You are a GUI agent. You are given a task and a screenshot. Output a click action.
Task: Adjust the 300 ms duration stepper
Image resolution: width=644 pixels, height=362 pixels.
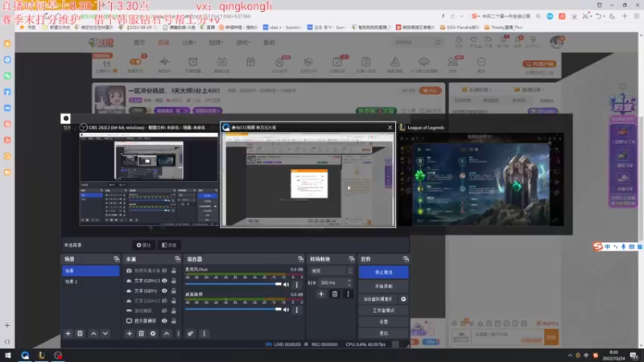(x=349, y=283)
